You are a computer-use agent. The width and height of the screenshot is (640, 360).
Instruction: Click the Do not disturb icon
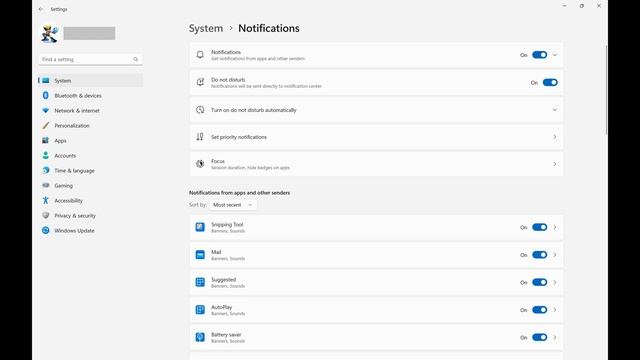(200, 82)
